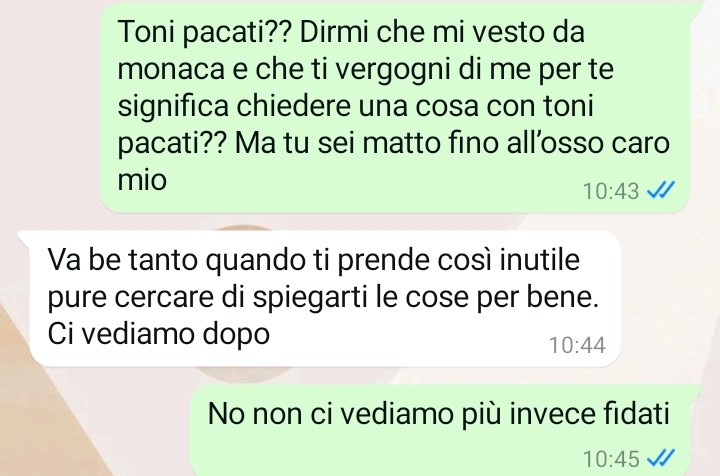Viewport: 720px width, 476px height.
Task: Click the word "significa" in the top bubble
Action: tap(173, 107)
